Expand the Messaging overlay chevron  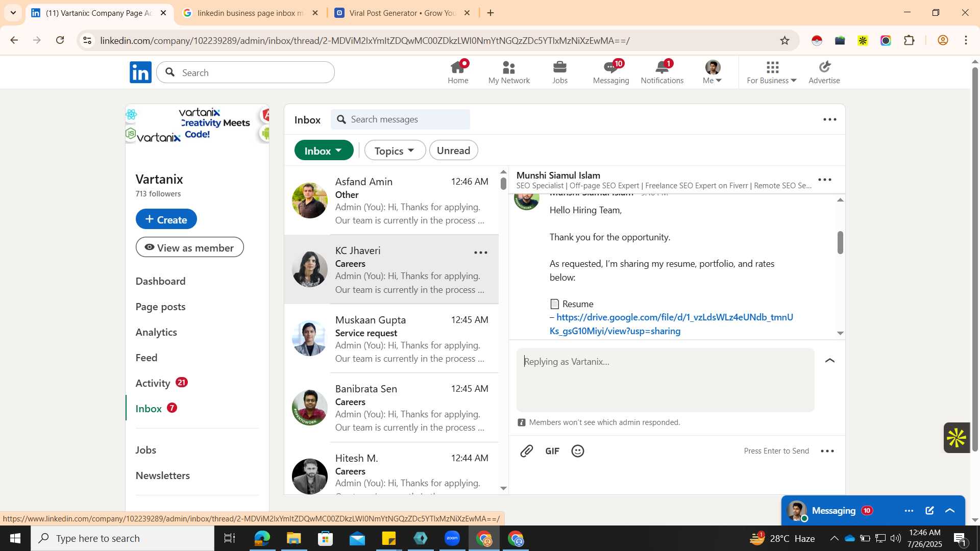(x=950, y=511)
